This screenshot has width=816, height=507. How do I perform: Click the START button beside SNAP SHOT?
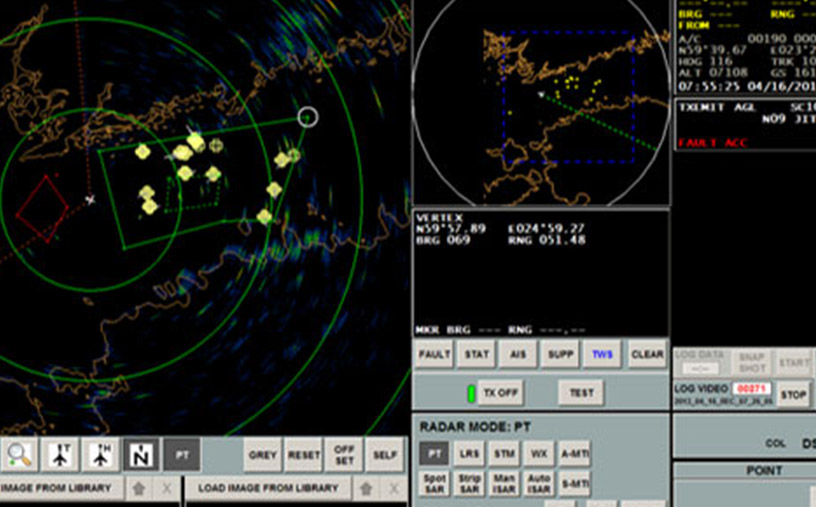[794, 363]
